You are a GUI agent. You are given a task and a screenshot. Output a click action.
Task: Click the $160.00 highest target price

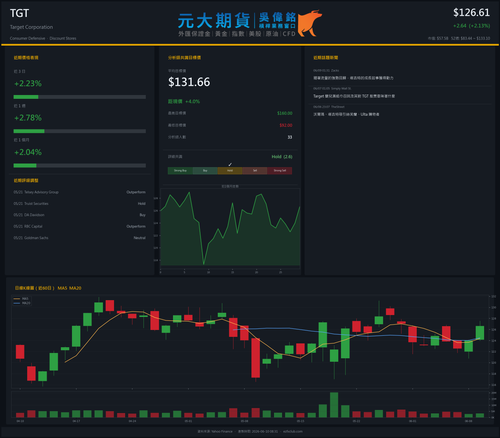click(x=285, y=113)
